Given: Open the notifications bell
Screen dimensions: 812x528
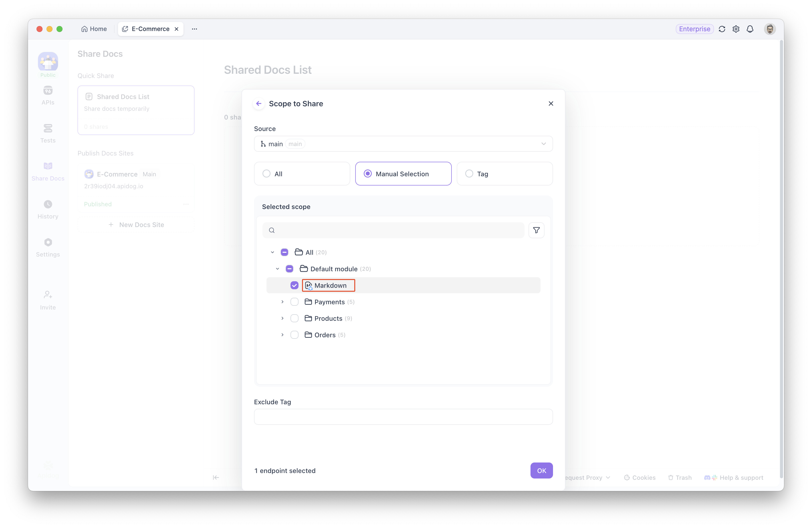Looking at the screenshot, I should (x=750, y=29).
